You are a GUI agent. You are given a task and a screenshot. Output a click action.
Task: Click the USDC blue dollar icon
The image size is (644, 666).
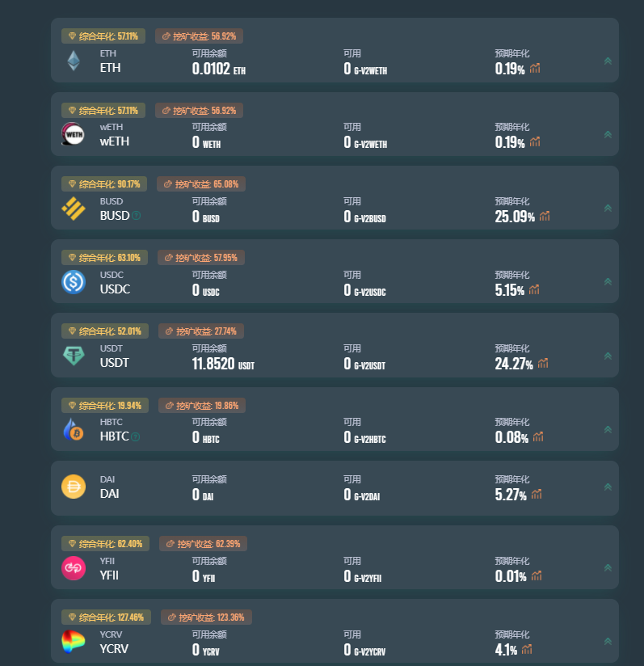point(74,282)
